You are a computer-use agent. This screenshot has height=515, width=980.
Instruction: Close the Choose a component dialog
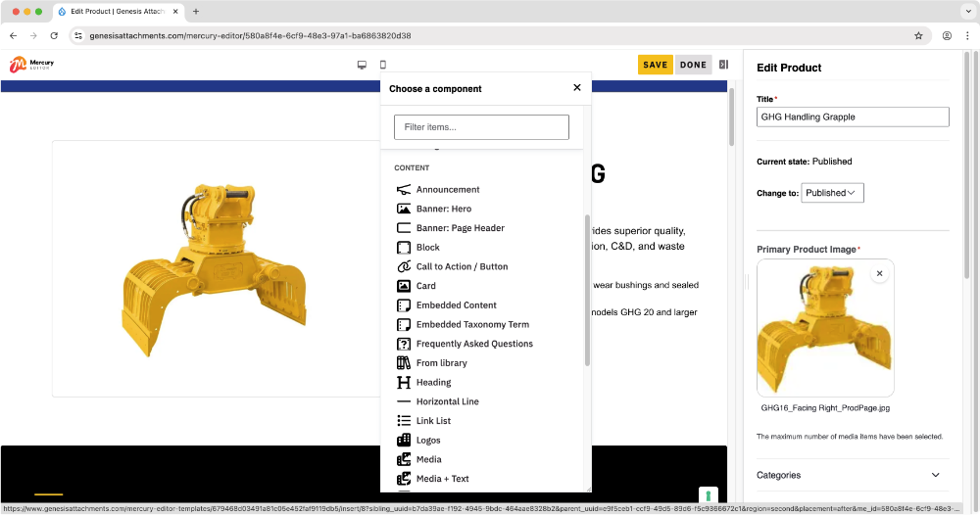click(577, 88)
